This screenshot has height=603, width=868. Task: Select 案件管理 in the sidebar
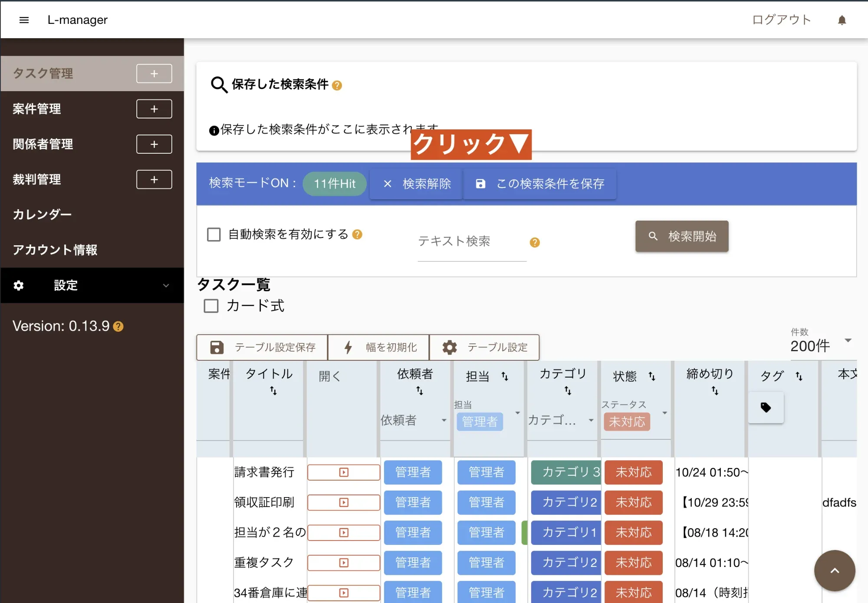[37, 109]
